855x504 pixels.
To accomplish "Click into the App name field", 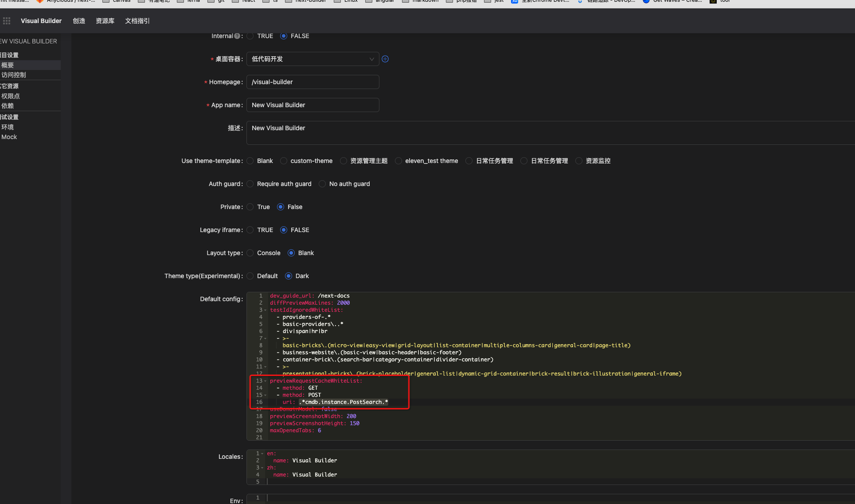I will pos(312,105).
